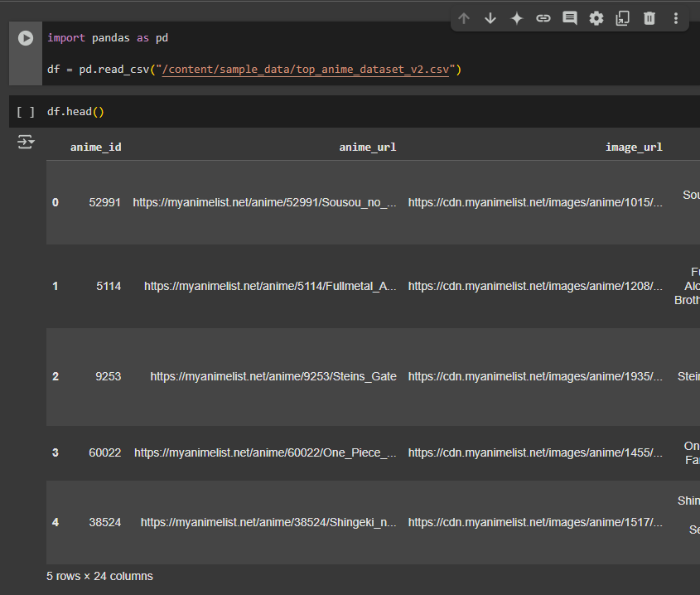Click the anime_id column header
Screen dimensions: 700x595
(x=96, y=148)
